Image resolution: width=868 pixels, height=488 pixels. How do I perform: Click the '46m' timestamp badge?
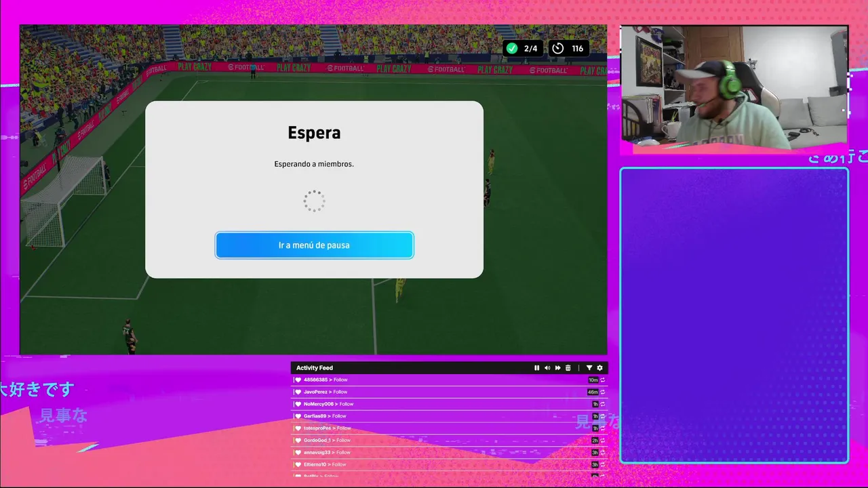[x=593, y=392]
